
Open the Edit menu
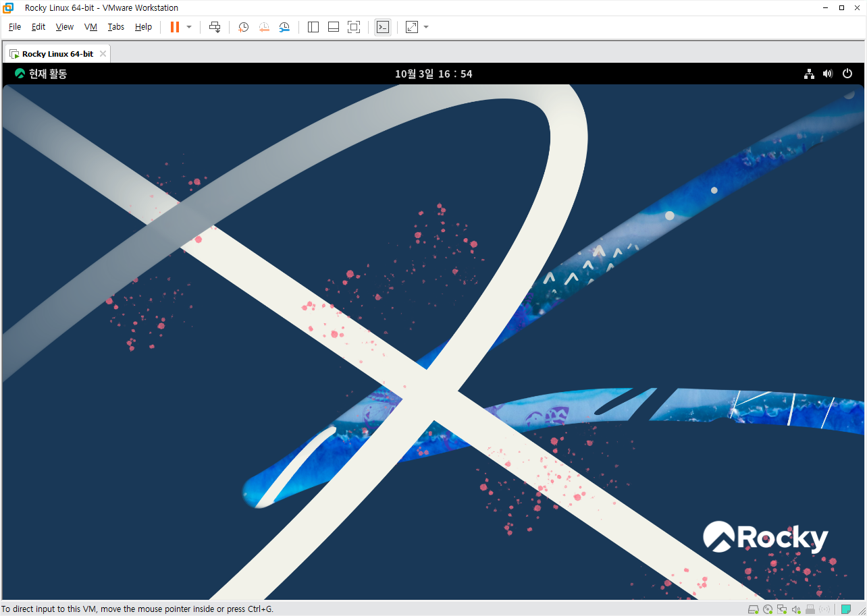38,27
